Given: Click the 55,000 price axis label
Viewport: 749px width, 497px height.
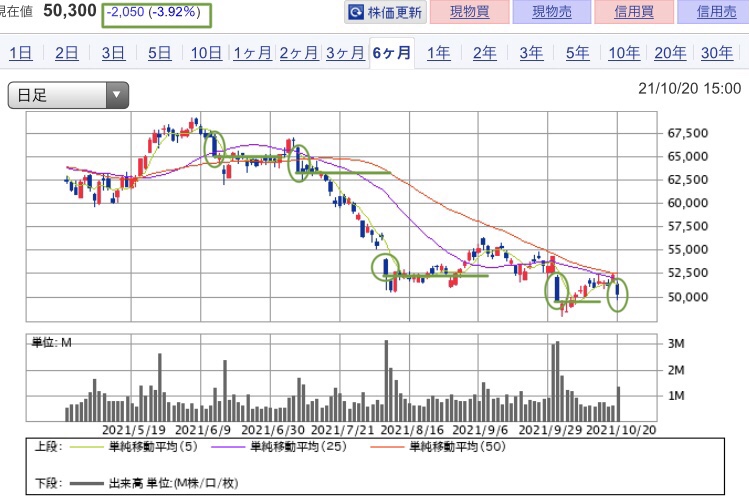Looking at the screenshot, I should [687, 249].
